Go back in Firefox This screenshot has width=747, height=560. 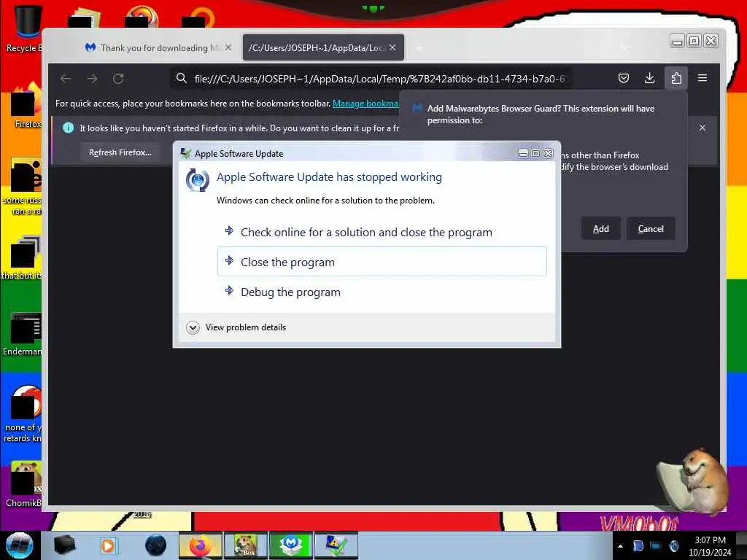[x=66, y=79]
